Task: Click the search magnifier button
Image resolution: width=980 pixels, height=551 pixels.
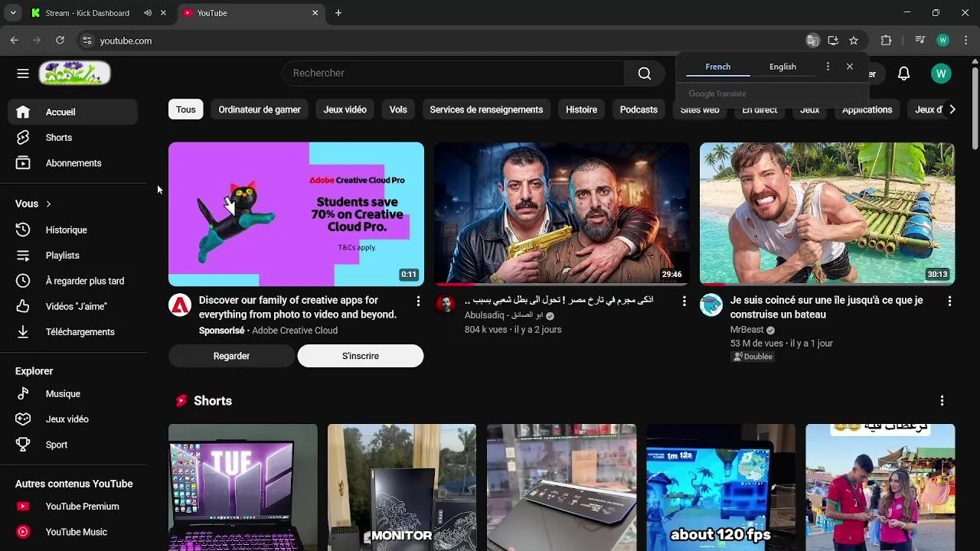Action: [645, 73]
